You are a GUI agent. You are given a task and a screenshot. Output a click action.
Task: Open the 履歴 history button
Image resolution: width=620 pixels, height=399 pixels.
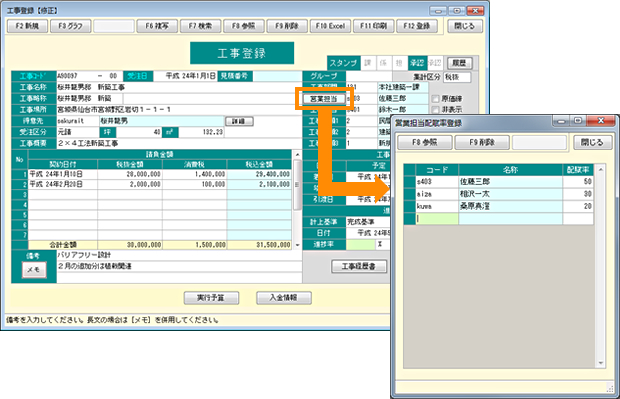(459, 63)
